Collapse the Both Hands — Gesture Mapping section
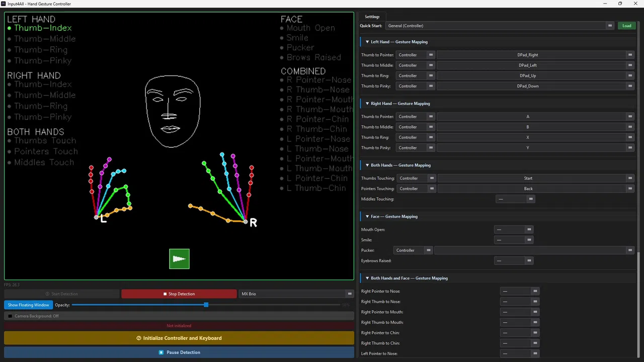644x362 pixels. click(367, 165)
